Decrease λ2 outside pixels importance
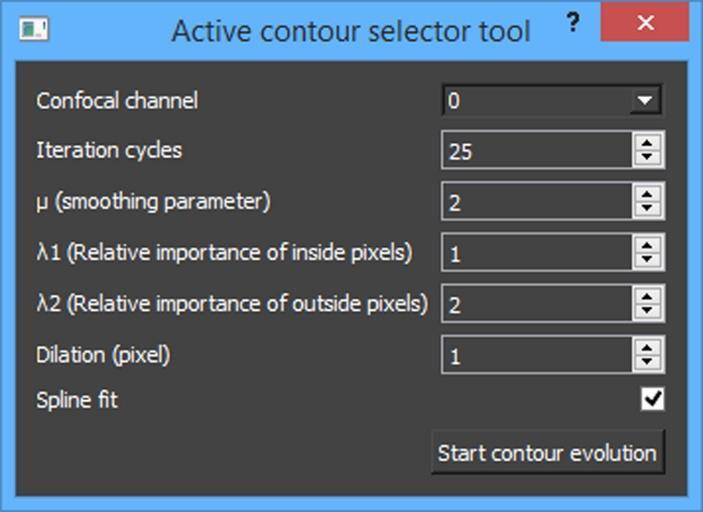The image size is (703, 512). click(x=647, y=311)
